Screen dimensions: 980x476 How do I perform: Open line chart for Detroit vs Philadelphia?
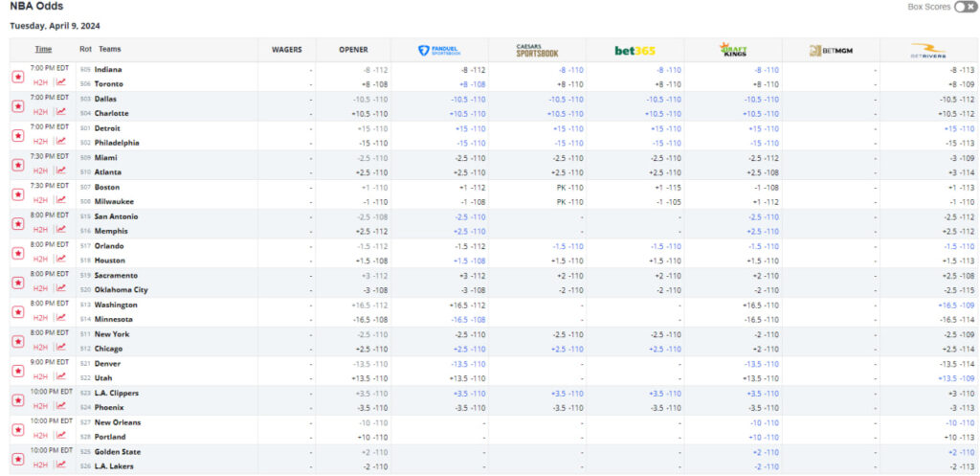61,142
